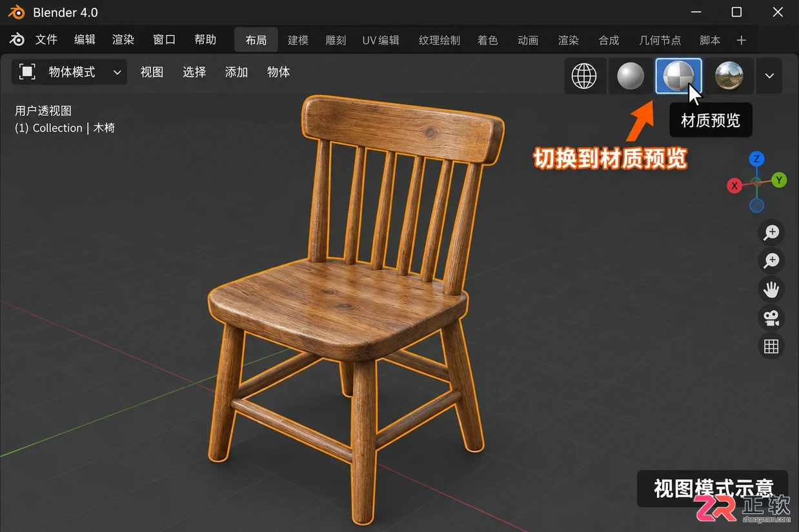Maximize the Blender window
799x532 pixels.
(x=736, y=12)
